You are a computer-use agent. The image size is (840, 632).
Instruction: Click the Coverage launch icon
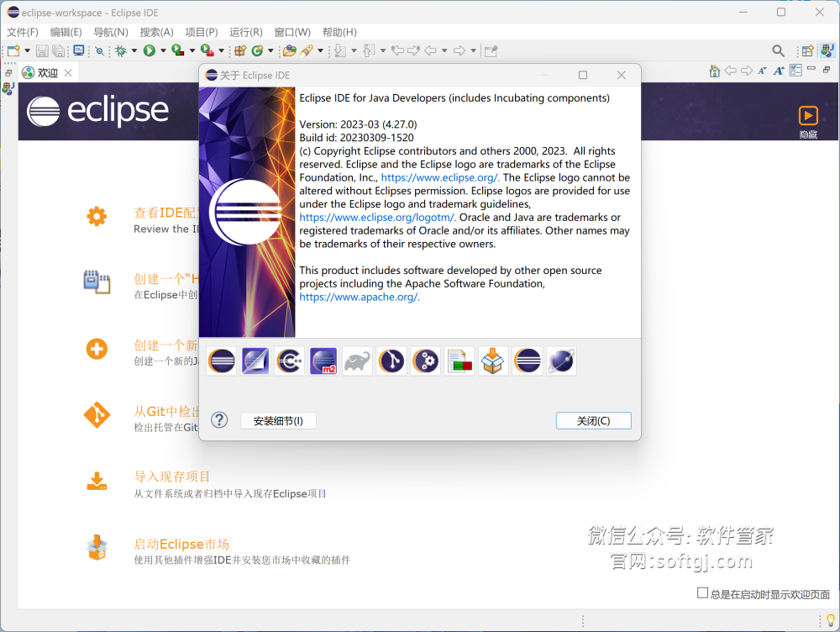tap(178, 50)
